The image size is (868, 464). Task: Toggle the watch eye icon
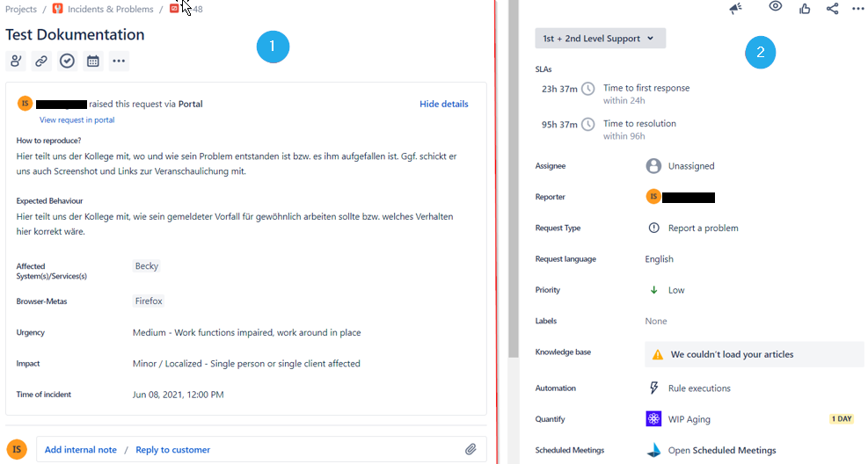point(776,7)
